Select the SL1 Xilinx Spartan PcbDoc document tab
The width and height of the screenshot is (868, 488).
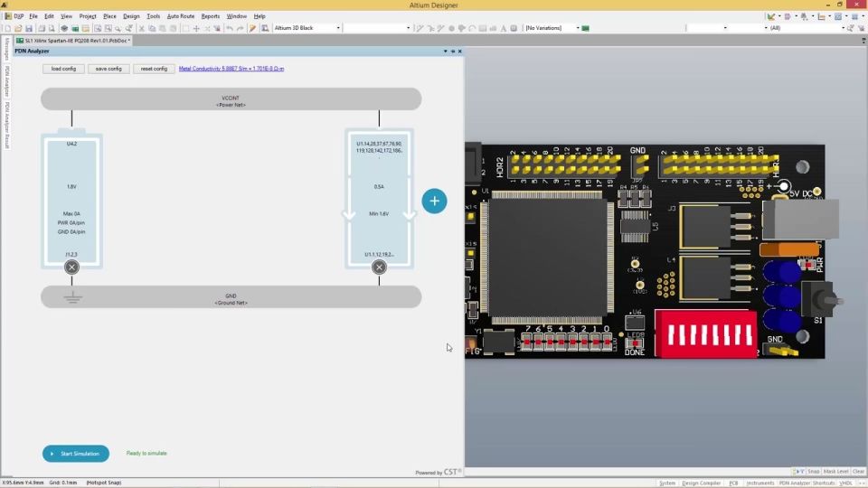[x=73, y=41]
